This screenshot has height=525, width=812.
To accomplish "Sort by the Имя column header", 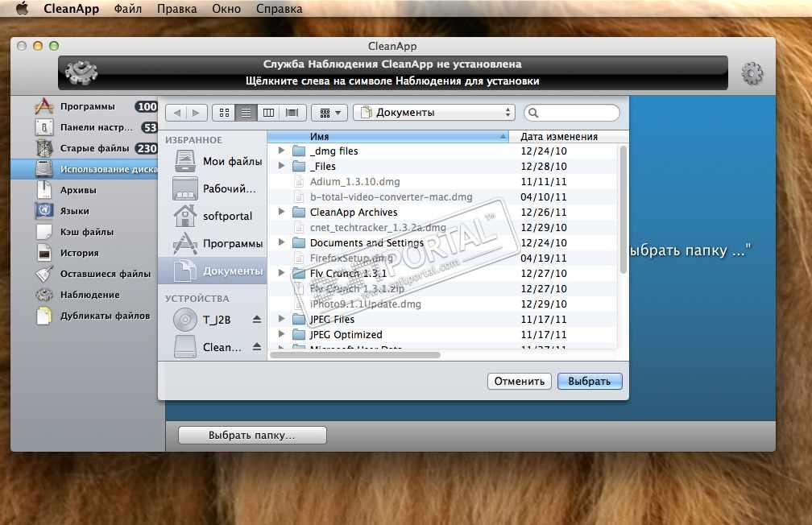I will pos(388,137).
